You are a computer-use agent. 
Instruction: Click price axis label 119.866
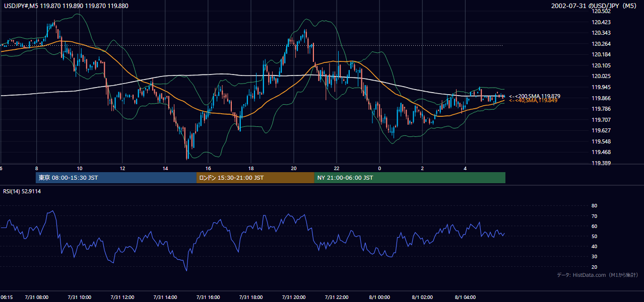(x=601, y=98)
